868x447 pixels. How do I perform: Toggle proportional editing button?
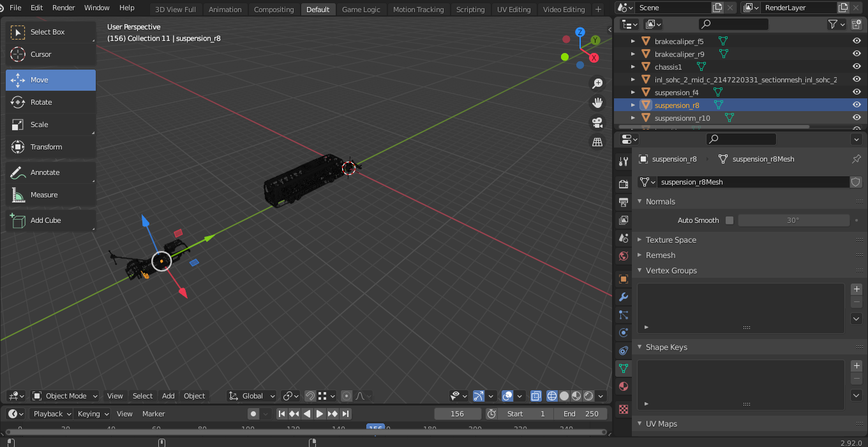tap(347, 396)
